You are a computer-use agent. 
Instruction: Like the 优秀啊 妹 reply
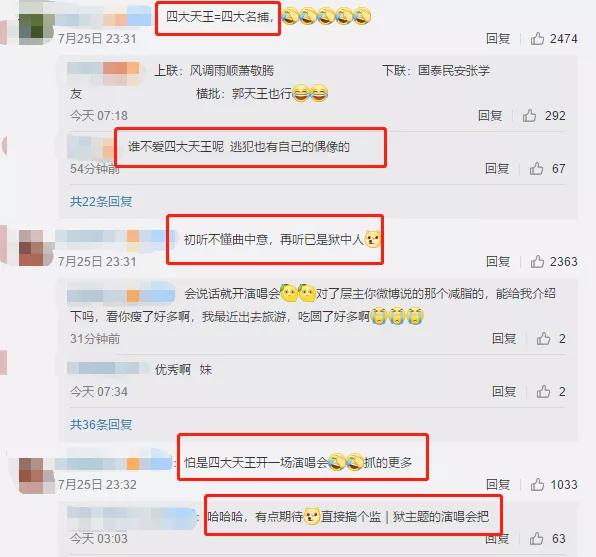tap(543, 392)
